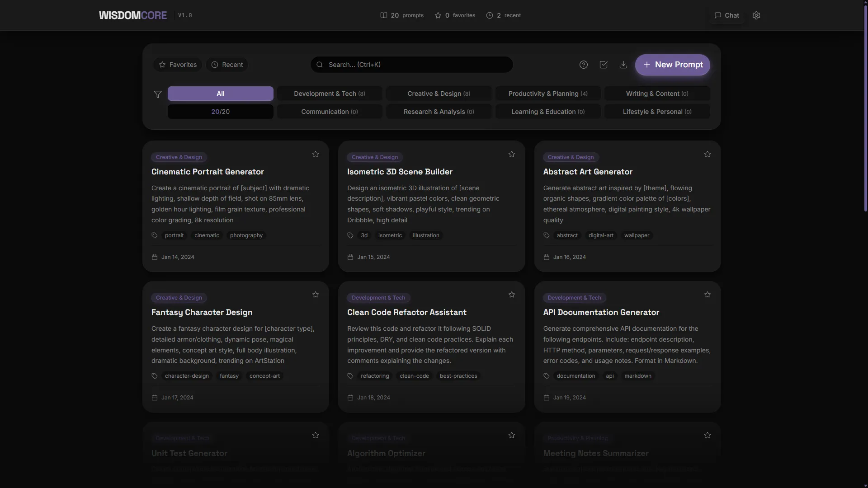Star the Fantasy Character Design prompt
The width and height of the screenshot is (868, 488).
tap(316, 295)
